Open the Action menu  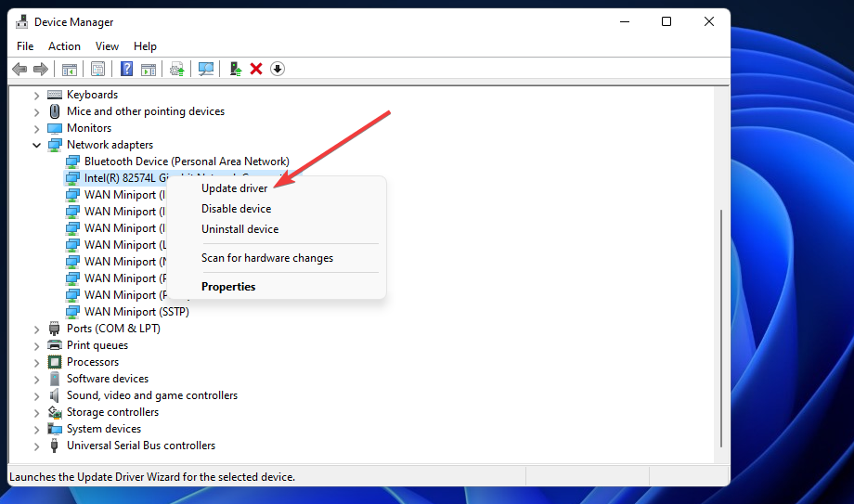64,46
